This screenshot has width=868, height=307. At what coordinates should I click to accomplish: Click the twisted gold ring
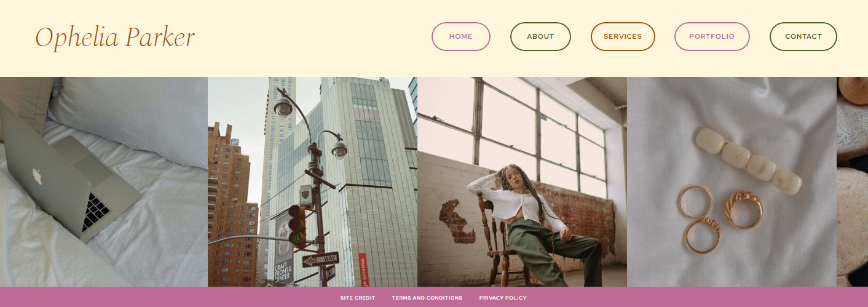[x=743, y=210]
